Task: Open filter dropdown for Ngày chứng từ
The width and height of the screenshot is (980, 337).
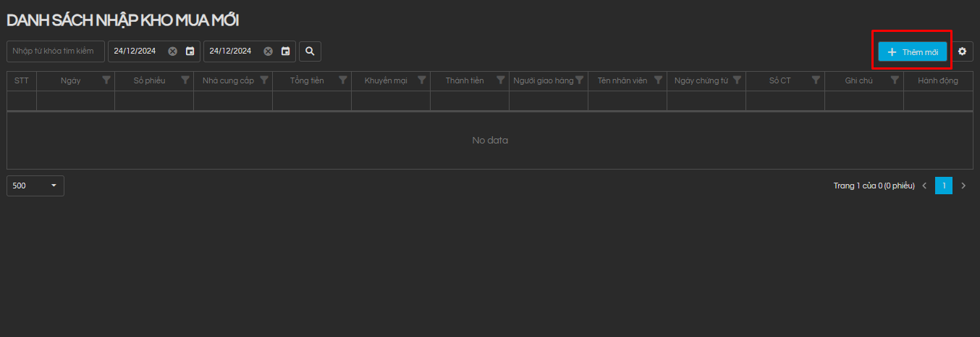Action: pyautogui.click(x=737, y=80)
